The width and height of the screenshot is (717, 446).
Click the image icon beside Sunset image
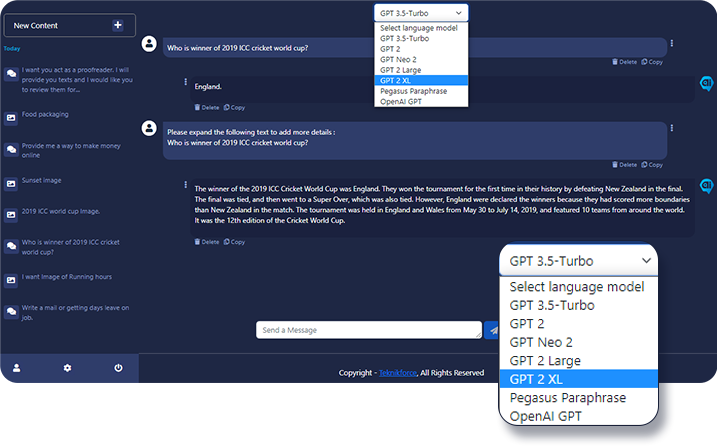11,184
